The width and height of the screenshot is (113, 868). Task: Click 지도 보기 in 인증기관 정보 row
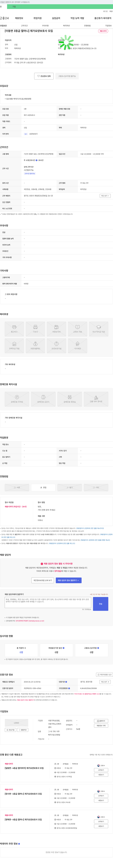point(105,682)
